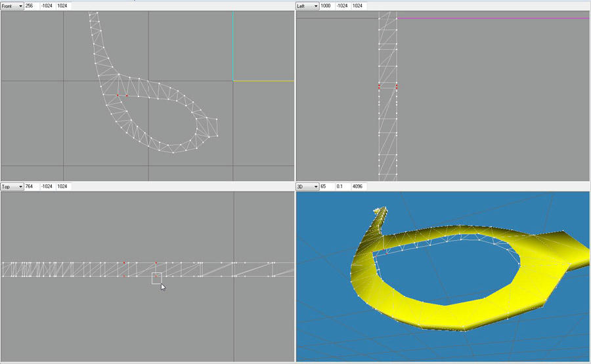Click the 65 field in the 3D viewport

(326, 187)
